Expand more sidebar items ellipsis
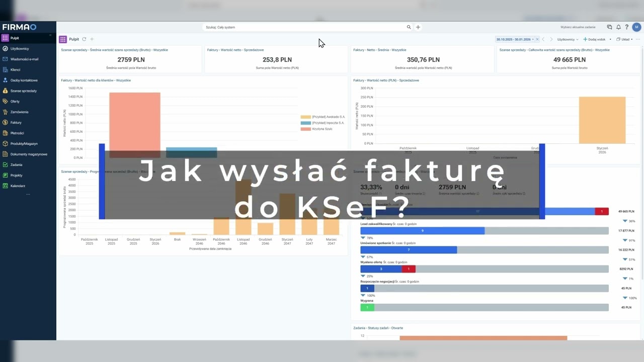 tap(28, 194)
